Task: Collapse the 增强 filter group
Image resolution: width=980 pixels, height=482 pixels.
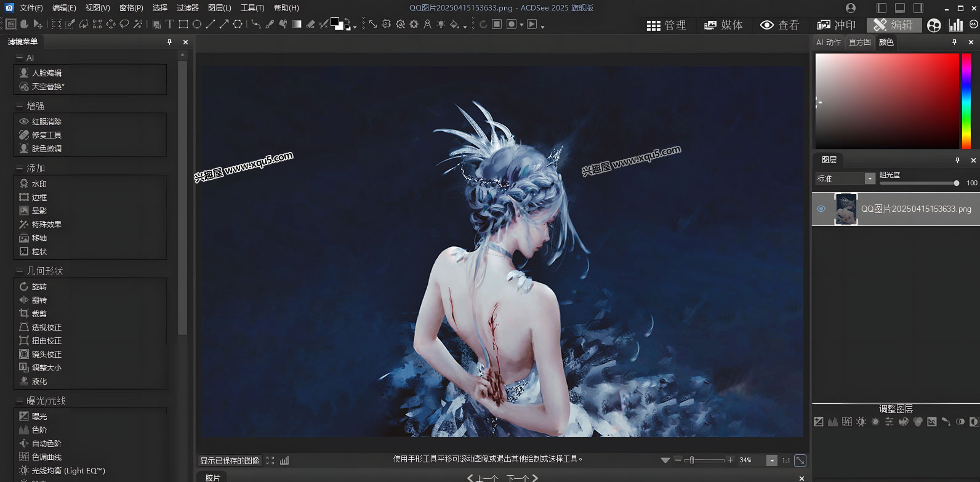Action: point(20,106)
